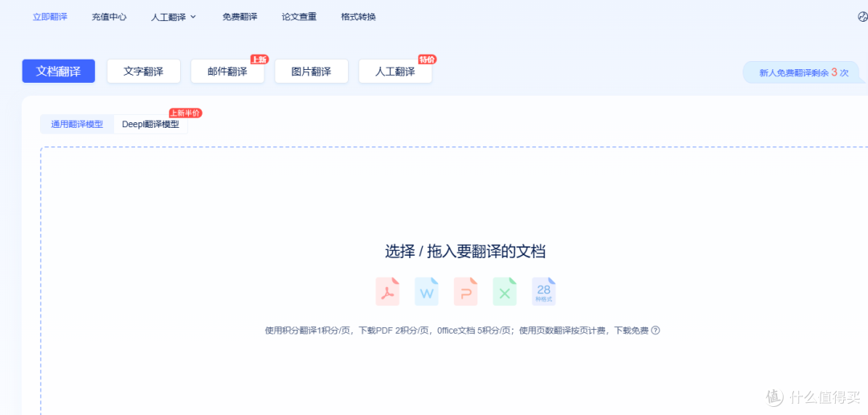868x415 pixels.
Task: Open 免费翻译 in top navigation
Action: click(x=240, y=17)
